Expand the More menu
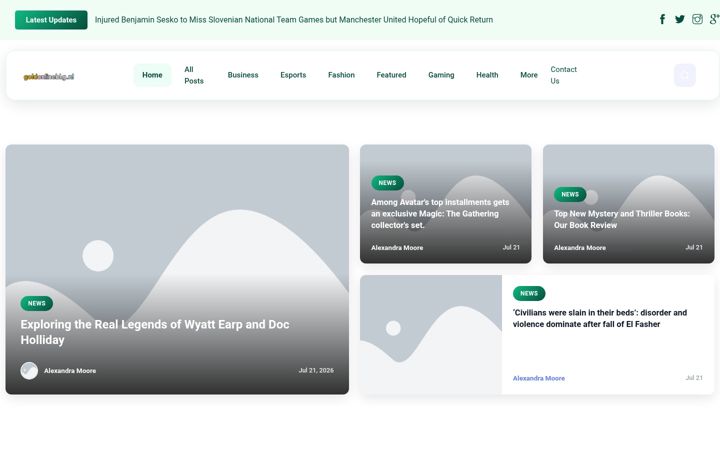 [x=529, y=75]
